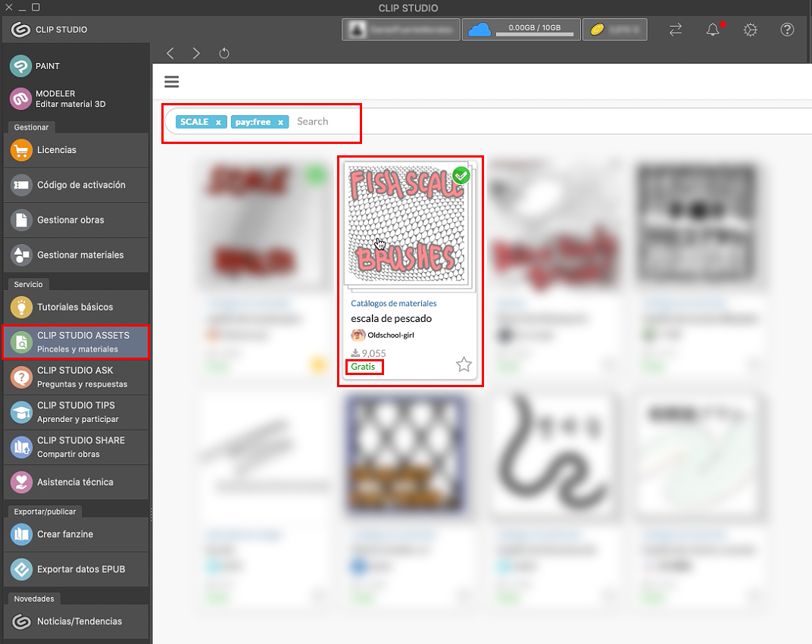Open the Tutoriales básicos lightbulb icon
Viewport: 812px width, 644px height.
point(21,308)
